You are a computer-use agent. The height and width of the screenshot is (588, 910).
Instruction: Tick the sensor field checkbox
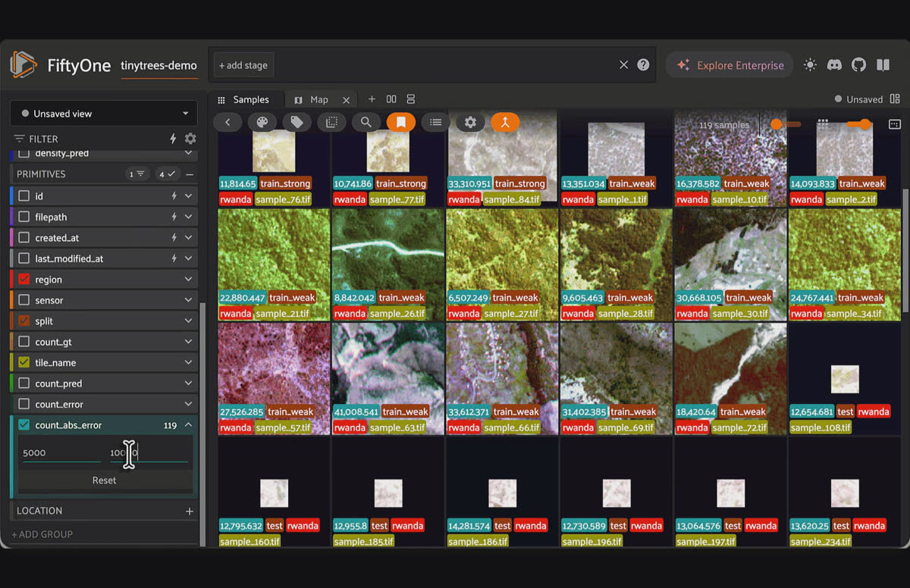(24, 300)
